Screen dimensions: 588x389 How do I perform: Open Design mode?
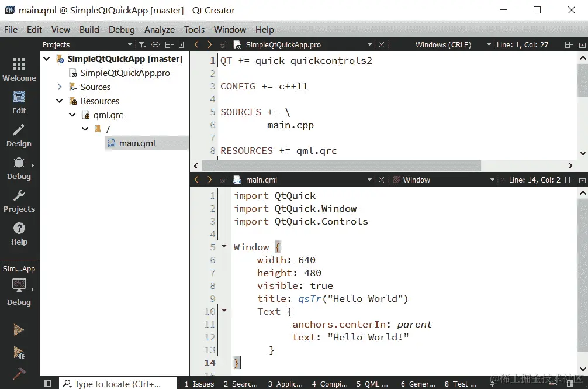pos(19,135)
